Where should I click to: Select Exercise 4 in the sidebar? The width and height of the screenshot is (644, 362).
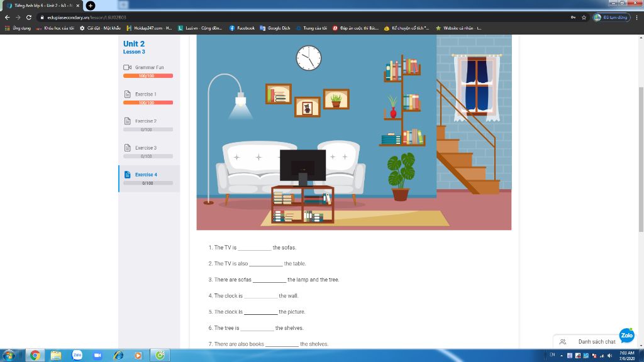(x=148, y=178)
